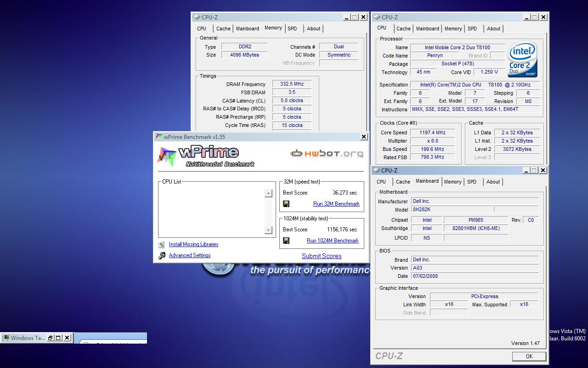
Task: Click the Package Socket P (478) field
Action: 457,64
